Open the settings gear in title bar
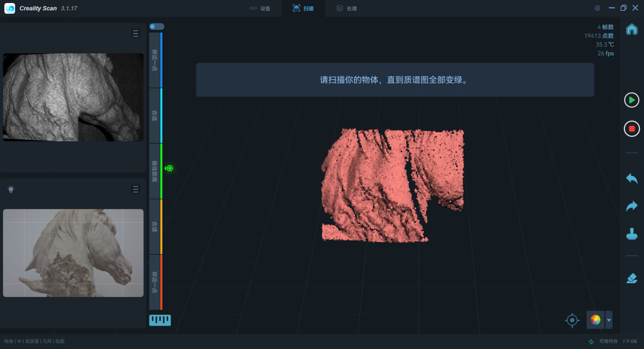The height and width of the screenshot is (349, 644). point(598,8)
